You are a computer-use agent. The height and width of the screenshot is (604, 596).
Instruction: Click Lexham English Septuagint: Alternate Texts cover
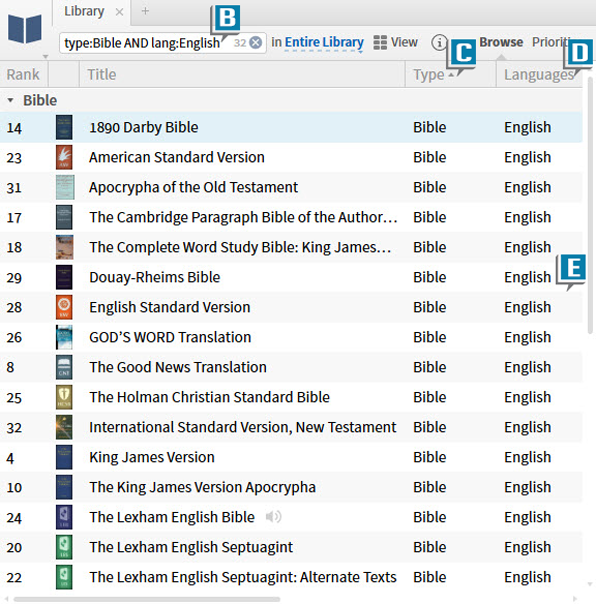pyautogui.click(x=64, y=577)
